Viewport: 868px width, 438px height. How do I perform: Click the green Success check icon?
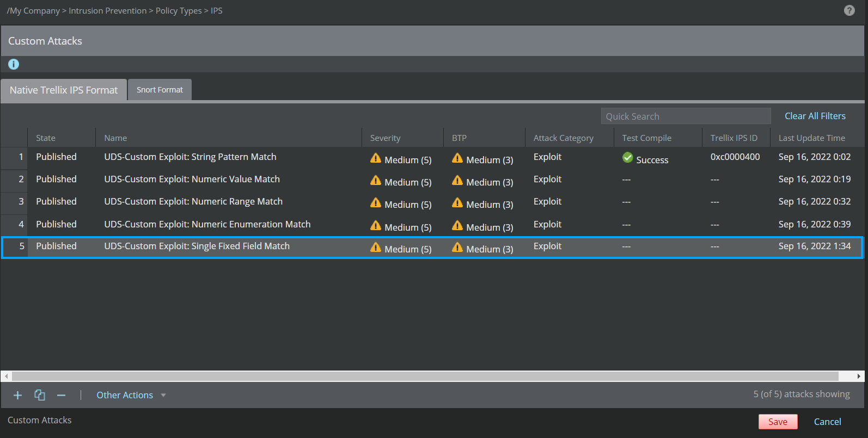tap(628, 158)
